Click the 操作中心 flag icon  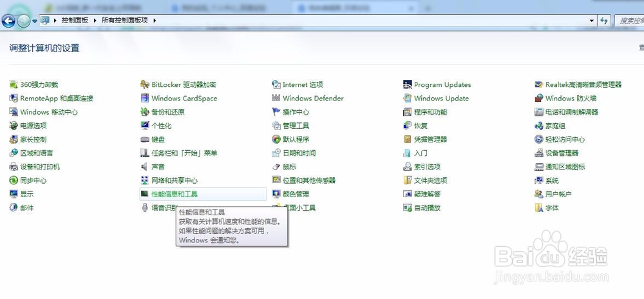click(x=276, y=111)
